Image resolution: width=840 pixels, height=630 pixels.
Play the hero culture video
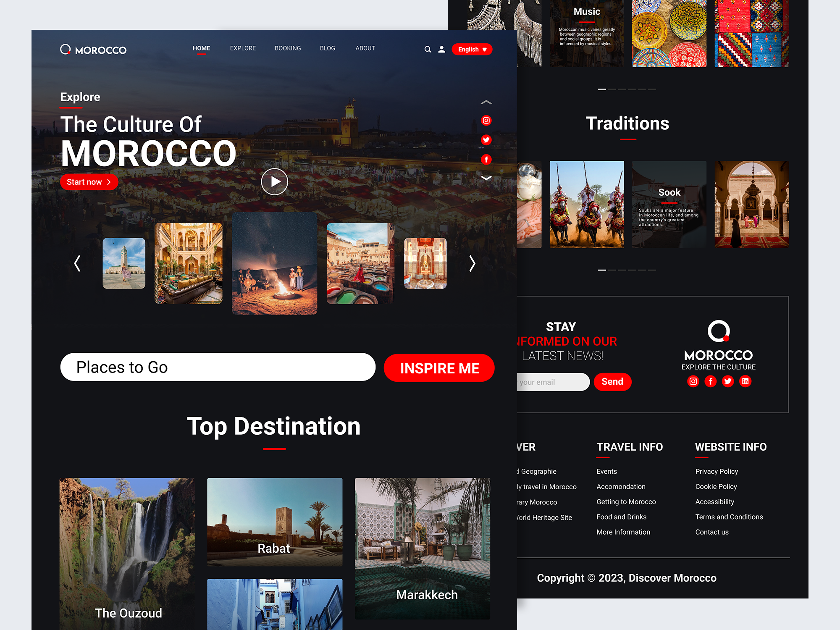pyautogui.click(x=274, y=181)
